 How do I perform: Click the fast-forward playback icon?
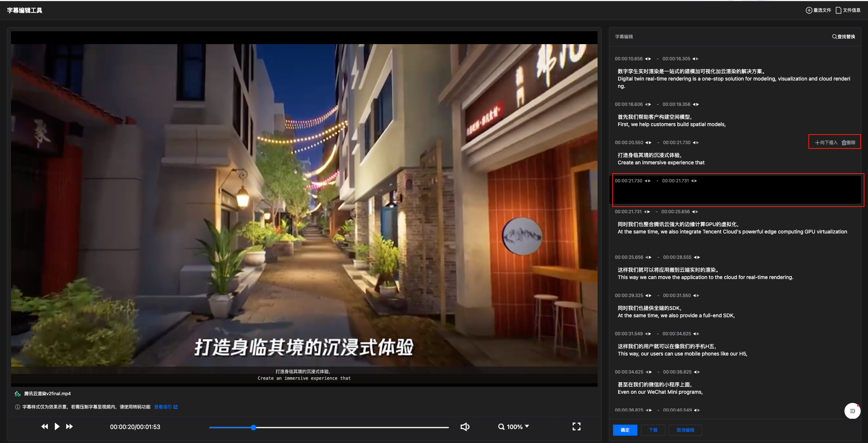coord(69,426)
